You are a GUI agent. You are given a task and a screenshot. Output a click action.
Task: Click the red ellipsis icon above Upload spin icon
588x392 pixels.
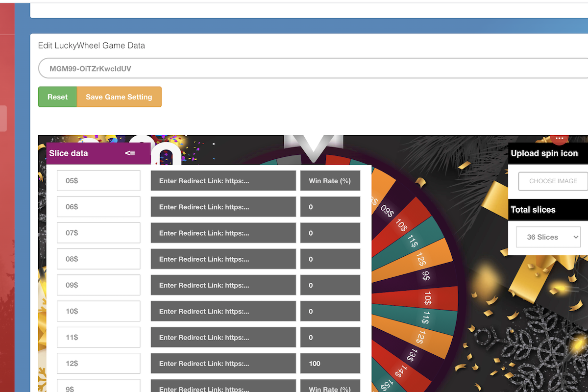pyautogui.click(x=559, y=139)
